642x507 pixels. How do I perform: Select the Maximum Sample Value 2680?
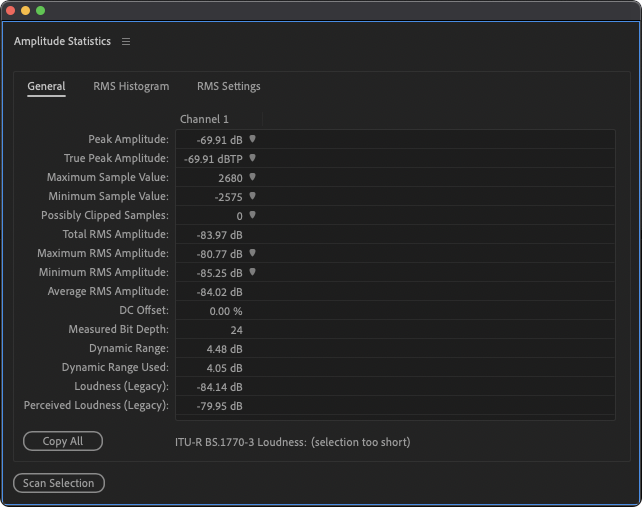(x=230, y=178)
